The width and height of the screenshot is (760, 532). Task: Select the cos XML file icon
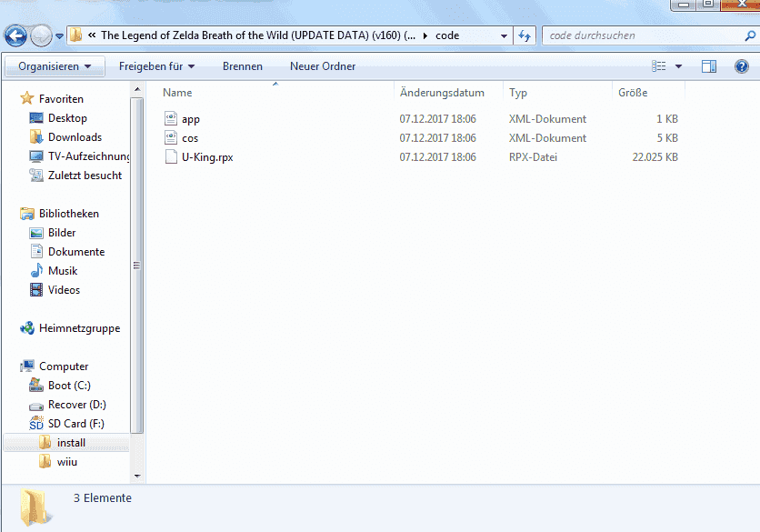coord(171,137)
